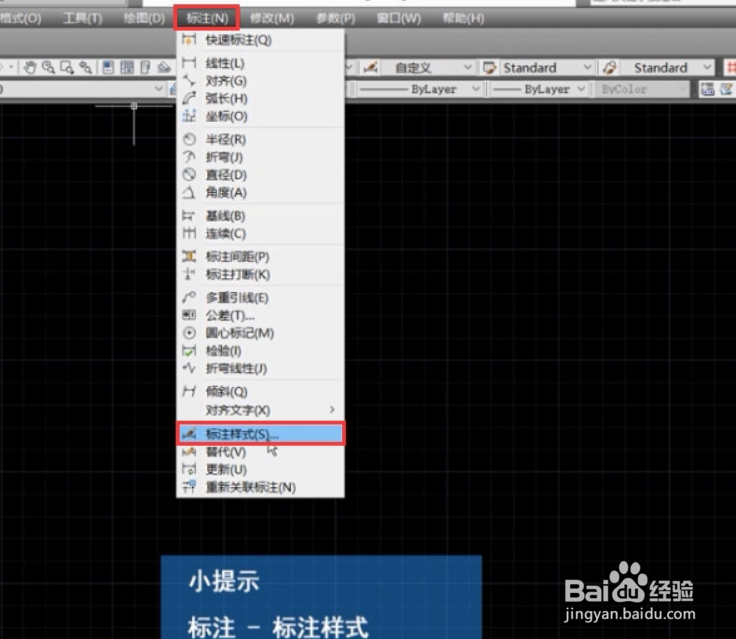Select 半径(R) radius dimension
This screenshot has width=736, height=639.
point(261,139)
